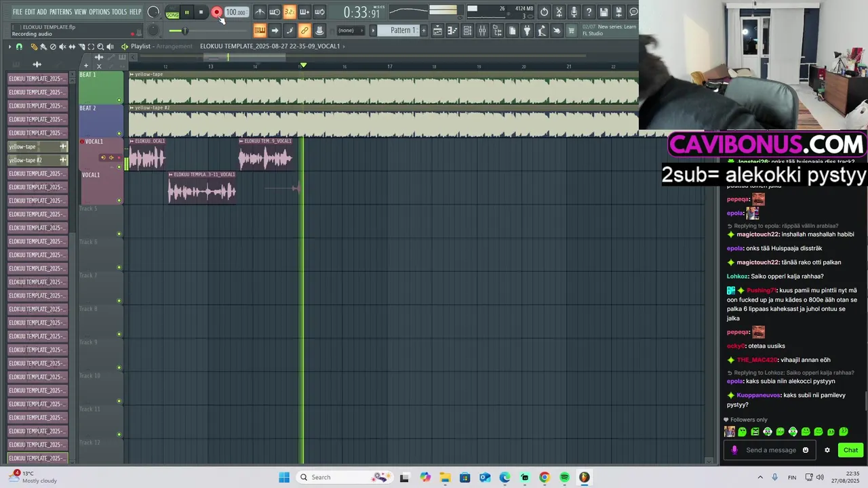Select the playlist Delete tool
868x488 pixels.
[53, 46]
